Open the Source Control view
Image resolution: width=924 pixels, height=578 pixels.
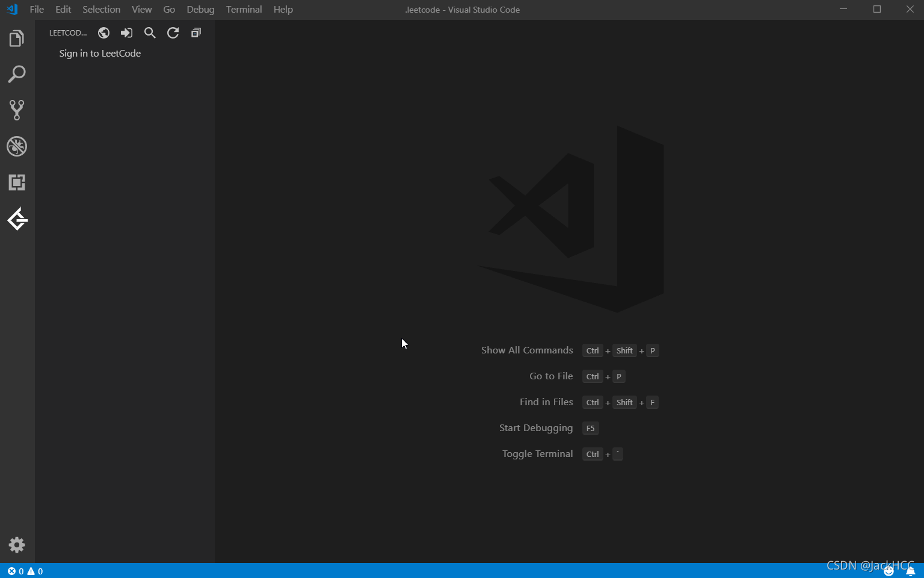point(17,110)
